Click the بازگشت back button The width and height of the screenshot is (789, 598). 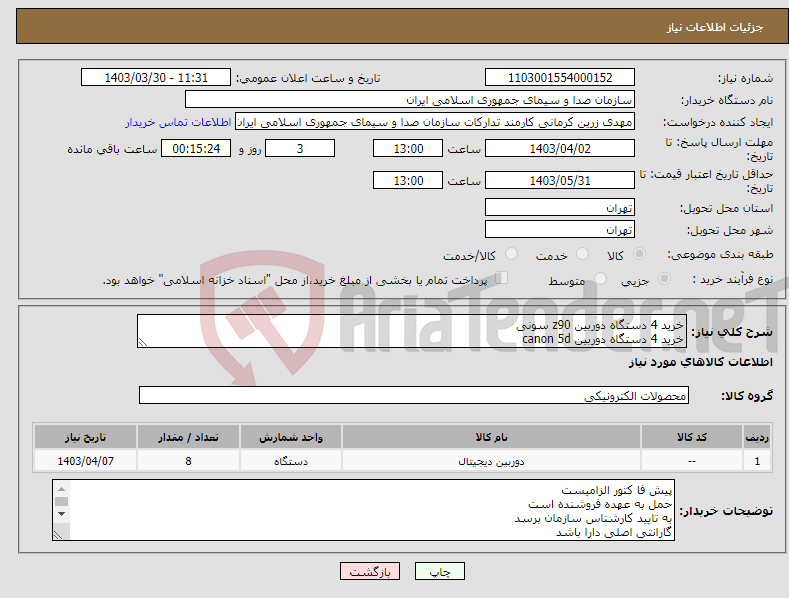tap(370, 571)
